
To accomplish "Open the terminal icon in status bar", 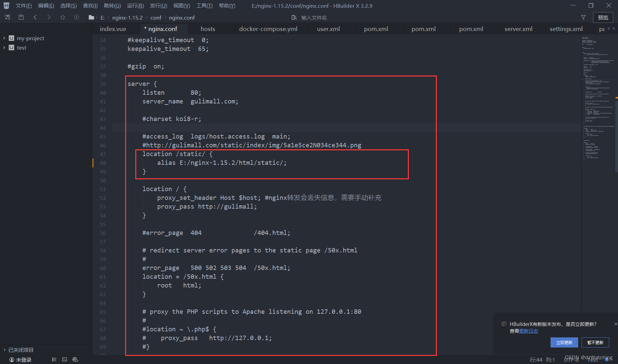I will [65, 360].
